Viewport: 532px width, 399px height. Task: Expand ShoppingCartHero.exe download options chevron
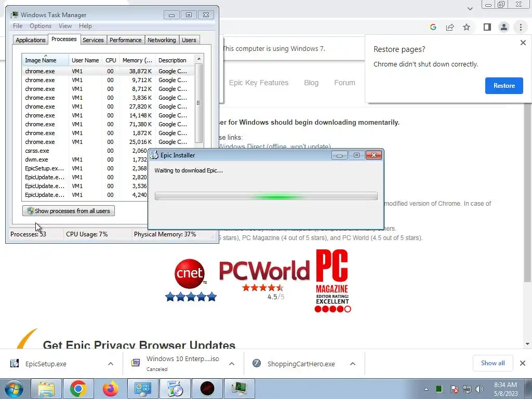coord(353,364)
